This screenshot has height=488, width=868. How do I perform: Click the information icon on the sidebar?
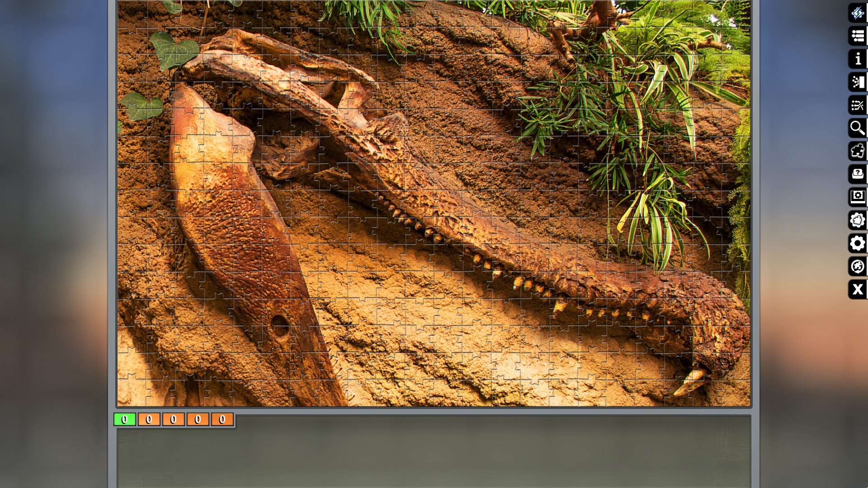(858, 59)
